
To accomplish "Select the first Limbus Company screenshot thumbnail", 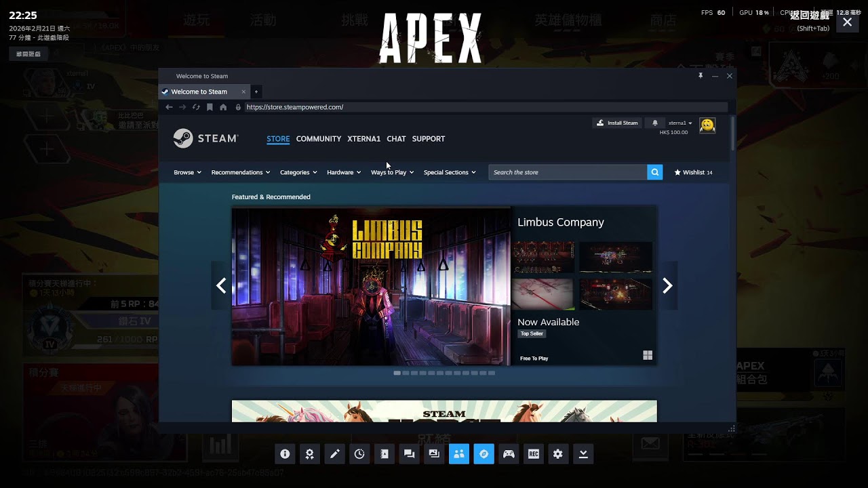I will tap(542, 258).
